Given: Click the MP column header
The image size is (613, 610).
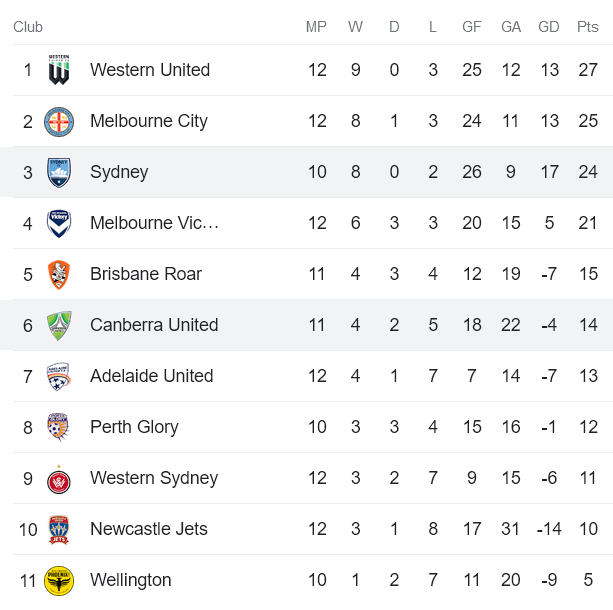Looking at the screenshot, I should click(x=316, y=27).
